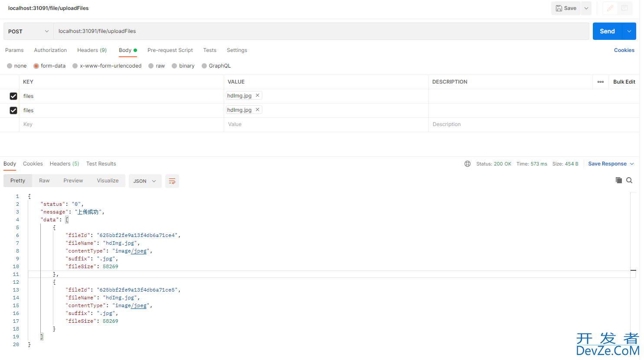Screen dimensions: 644x360
Task: Select the request Body tab
Action: tap(128, 50)
